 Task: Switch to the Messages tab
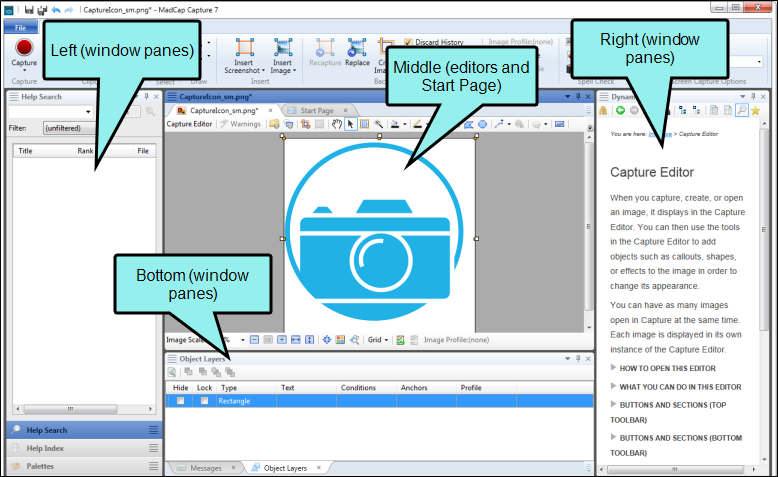[x=205, y=468]
